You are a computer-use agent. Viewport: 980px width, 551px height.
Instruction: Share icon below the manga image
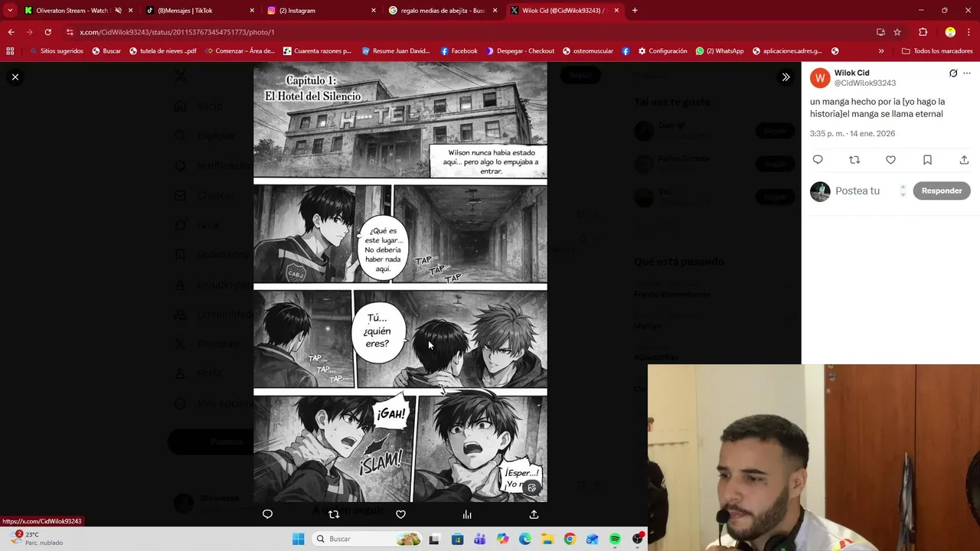[x=534, y=514]
